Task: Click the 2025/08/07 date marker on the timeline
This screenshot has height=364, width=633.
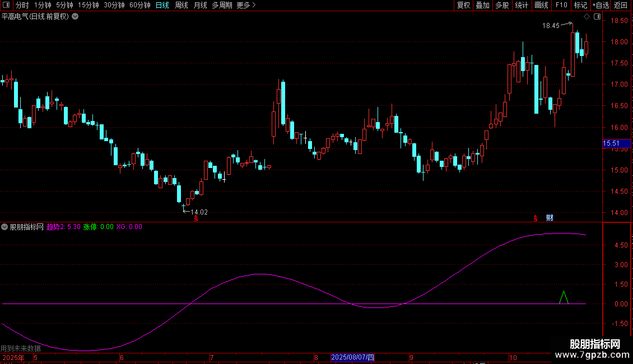Action: pos(352,357)
